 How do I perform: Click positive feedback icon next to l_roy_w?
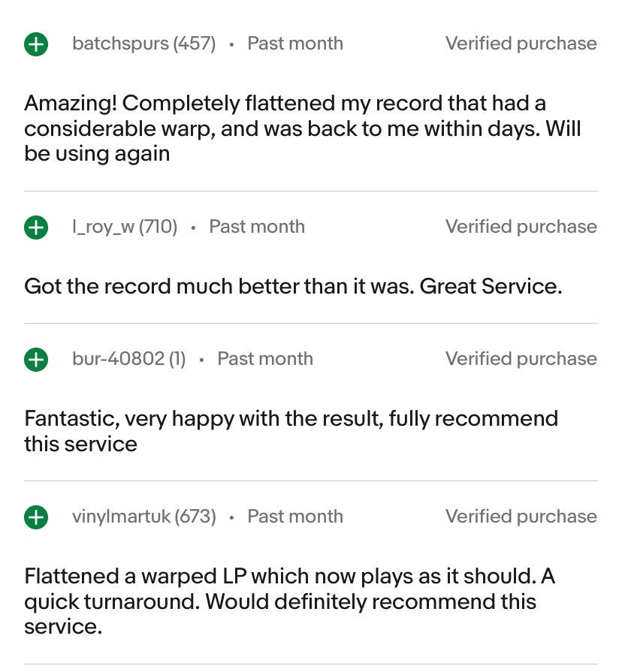tap(35, 228)
